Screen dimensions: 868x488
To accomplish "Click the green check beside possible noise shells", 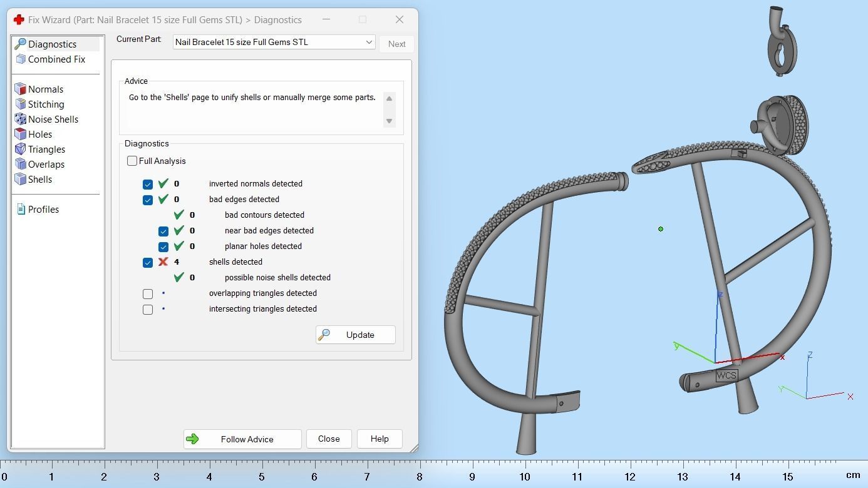I will 178,277.
